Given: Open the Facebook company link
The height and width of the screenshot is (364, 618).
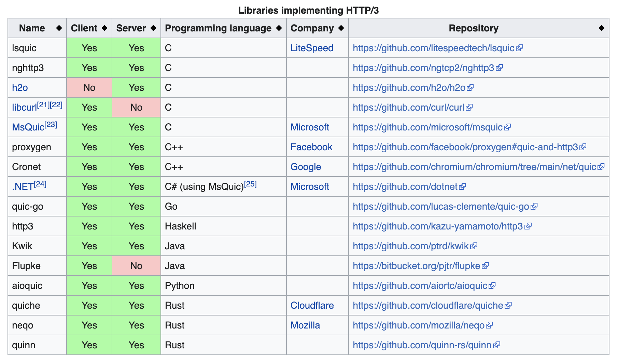Looking at the screenshot, I should click(311, 147).
